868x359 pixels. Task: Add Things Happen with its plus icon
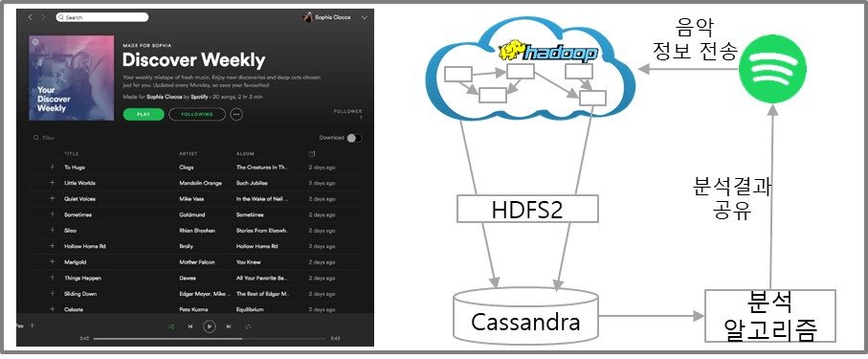click(x=53, y=278)
